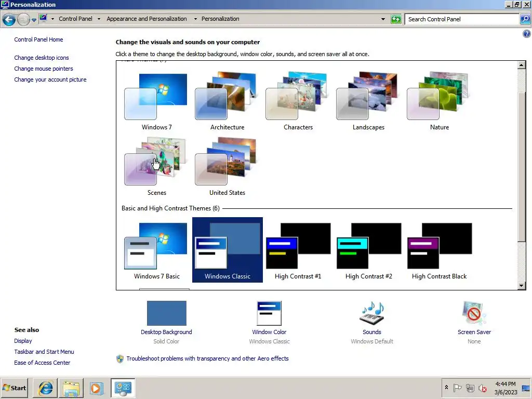Open the Screen Saver icon
Image resolution: width=532 pixels, height=399 pixels.
pyautogui.click(x=474, y=313)
